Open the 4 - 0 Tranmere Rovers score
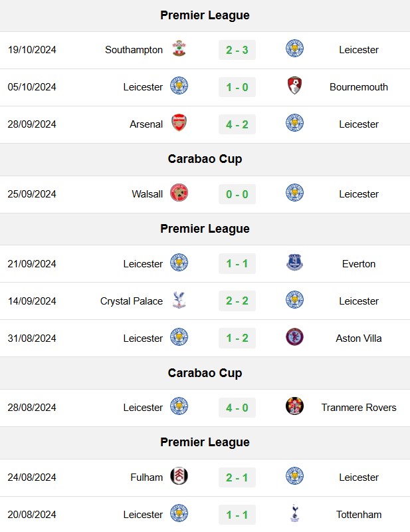 click(237, 408)
